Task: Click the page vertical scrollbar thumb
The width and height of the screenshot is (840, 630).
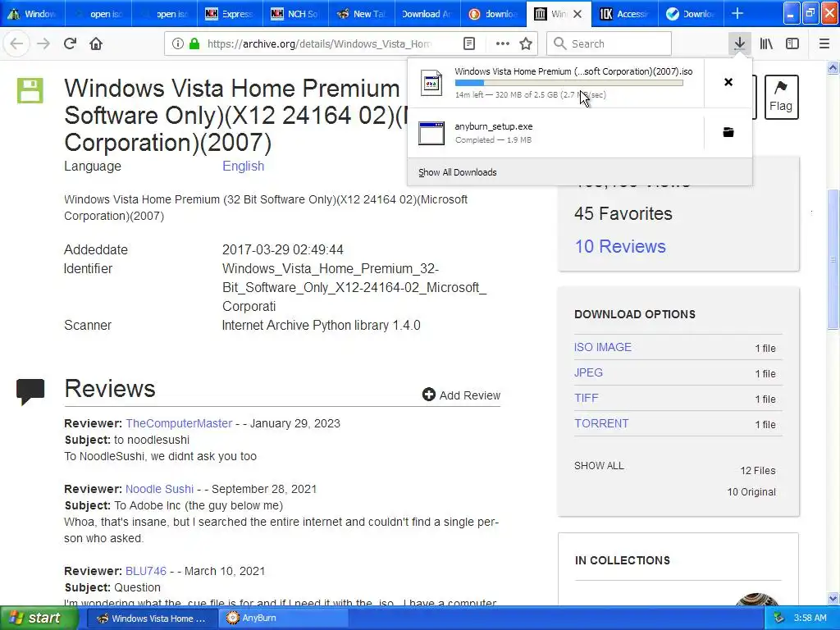Action: pyautogui.click(x=833, y=260)
